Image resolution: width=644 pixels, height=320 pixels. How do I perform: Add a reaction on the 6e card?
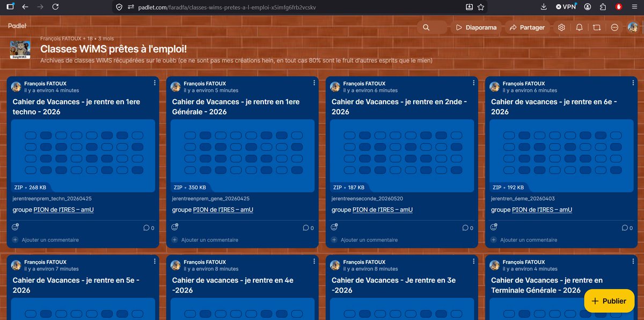click(x=493, y=227)
